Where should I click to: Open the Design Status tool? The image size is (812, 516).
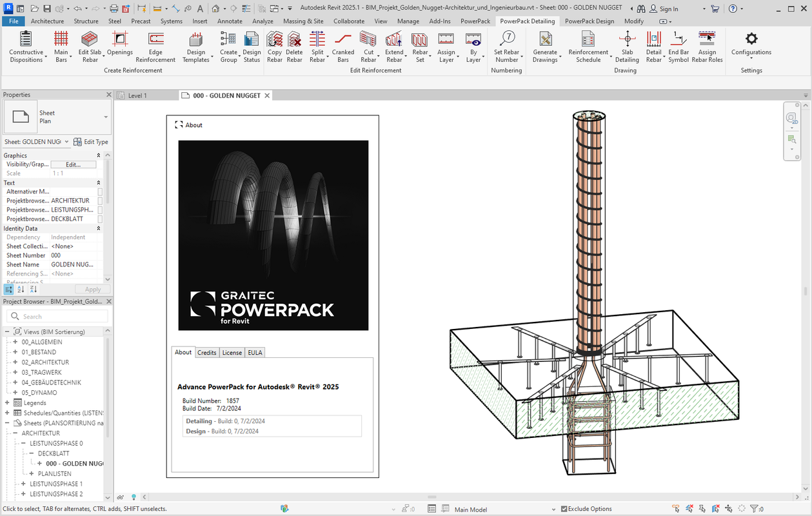tap(252, 46)
